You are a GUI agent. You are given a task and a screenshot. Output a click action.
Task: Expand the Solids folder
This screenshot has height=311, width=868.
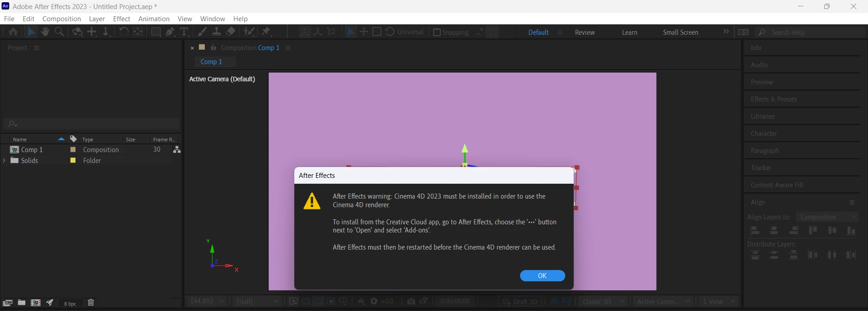pyautogui.click(x=5, y=160)
